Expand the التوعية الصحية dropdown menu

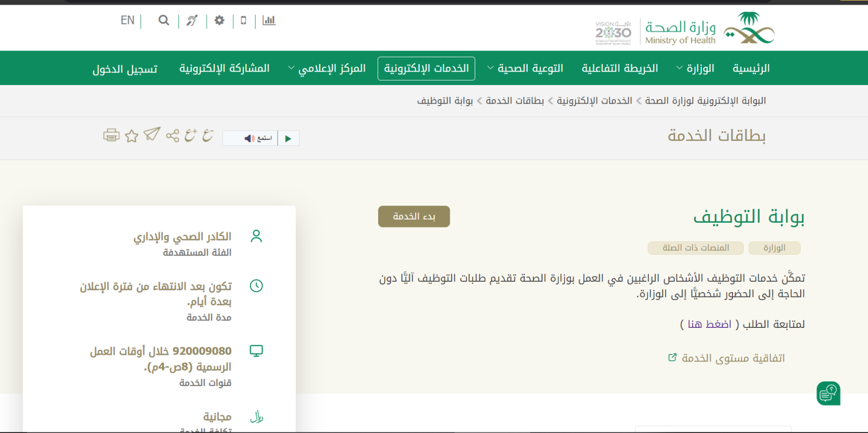[x=525, y=68]
